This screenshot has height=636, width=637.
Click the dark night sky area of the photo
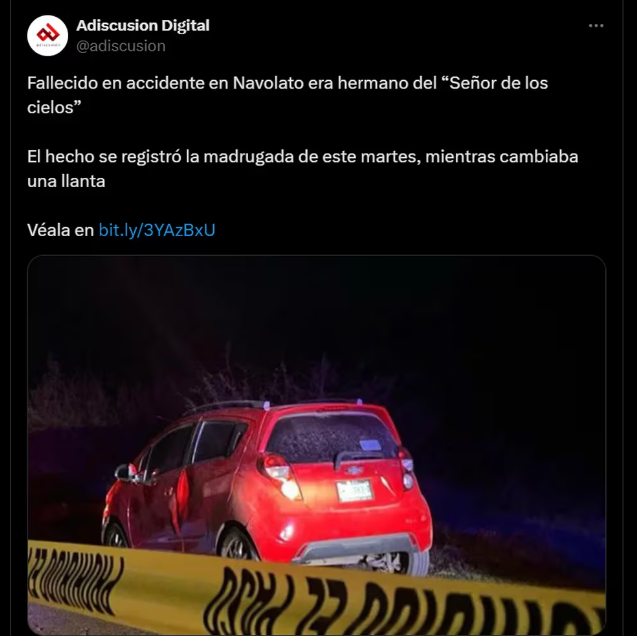click(x=316, y=309)
